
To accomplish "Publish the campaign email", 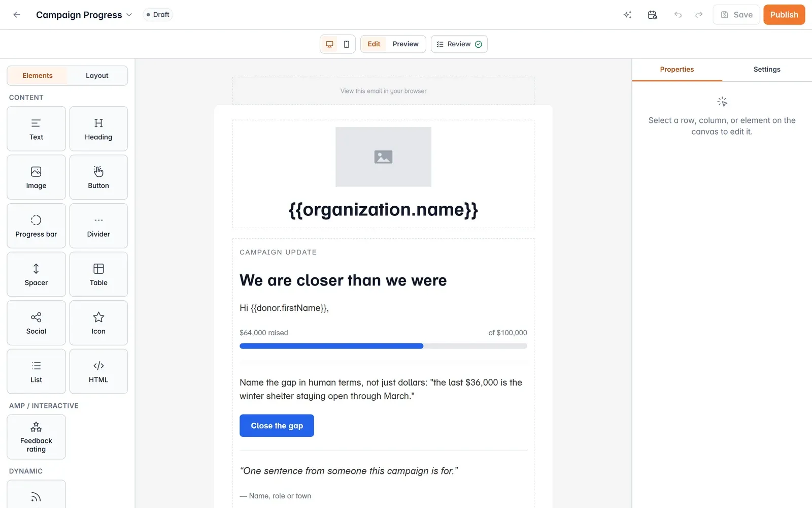I will 784,15.
